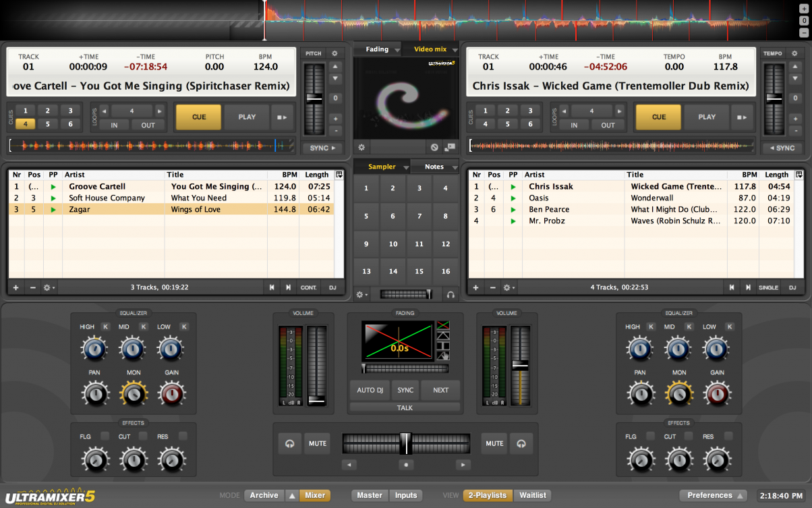Viewport: 812px width, 508px height.
Task: Open the Inputs panel
Action: tap(406, 495)
